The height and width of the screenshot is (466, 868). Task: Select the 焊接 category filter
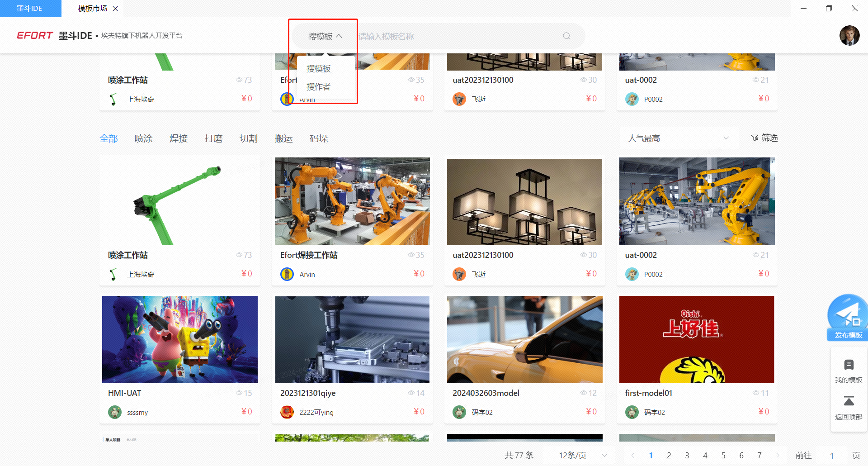[x=178, y=138]
